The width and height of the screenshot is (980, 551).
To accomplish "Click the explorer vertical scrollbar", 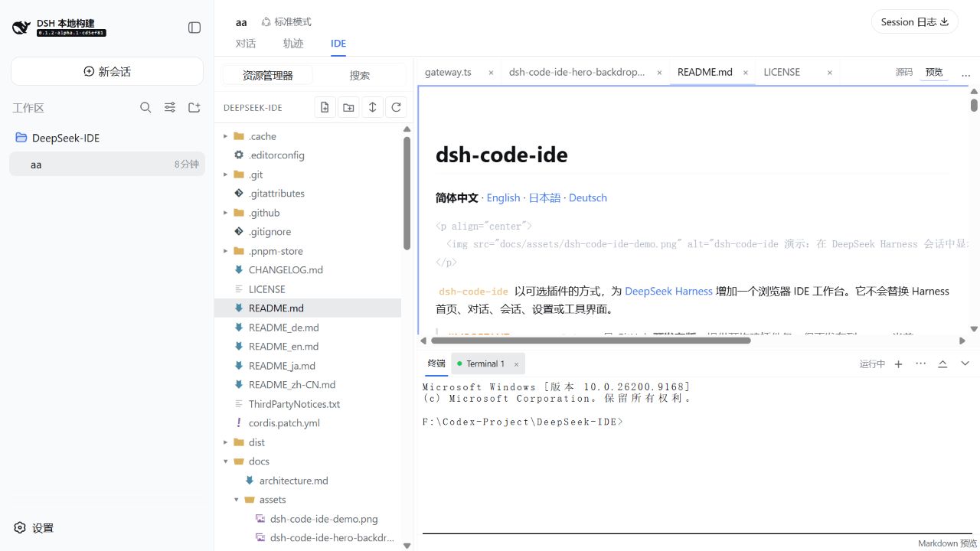I will (x=407, y=194).
